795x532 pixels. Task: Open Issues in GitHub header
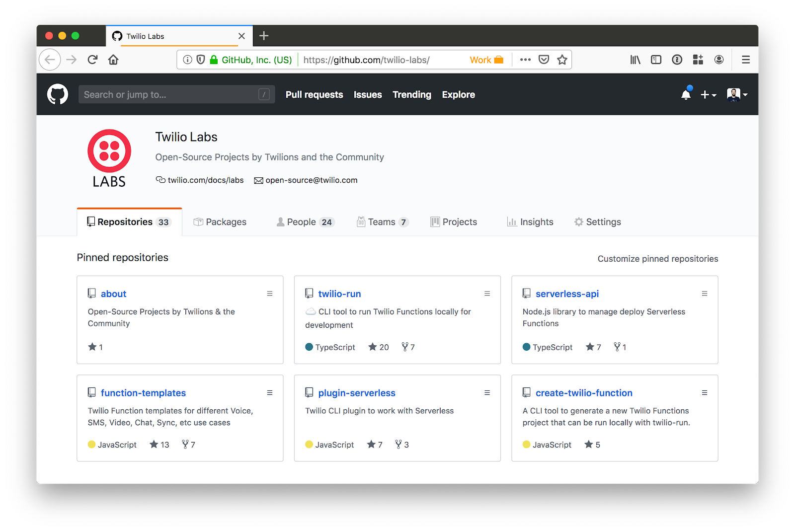click(368, 94)
